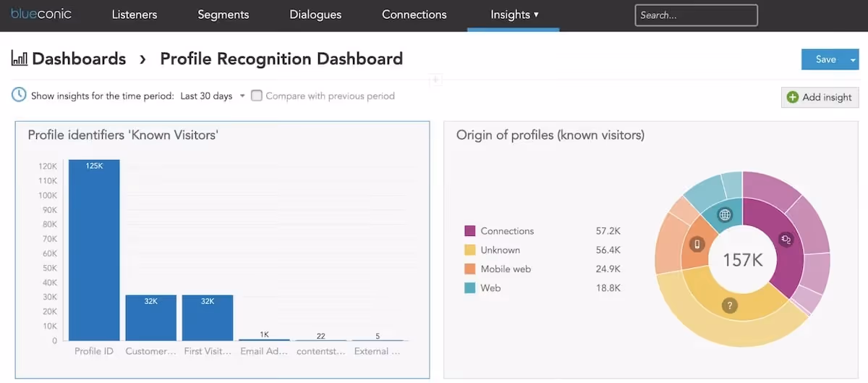Click the Mobile web legend label
Screen dimensions: 868x383
point(506,269)
